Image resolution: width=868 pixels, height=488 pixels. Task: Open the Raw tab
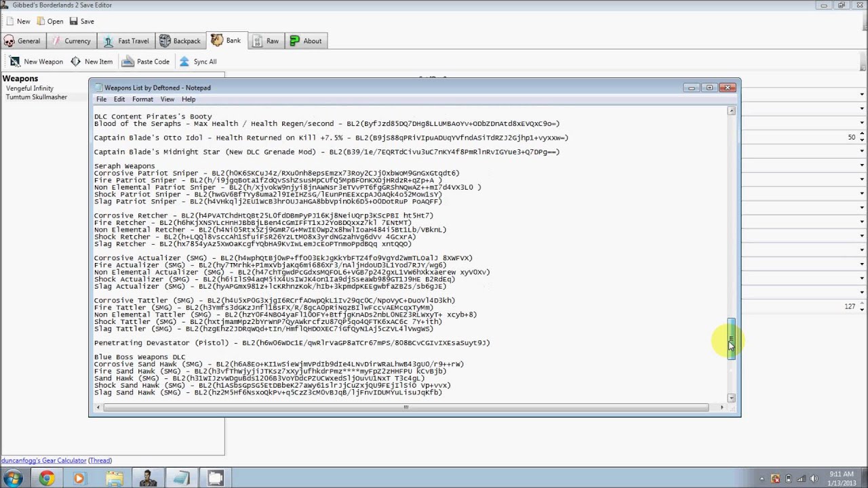click(265, 41)
